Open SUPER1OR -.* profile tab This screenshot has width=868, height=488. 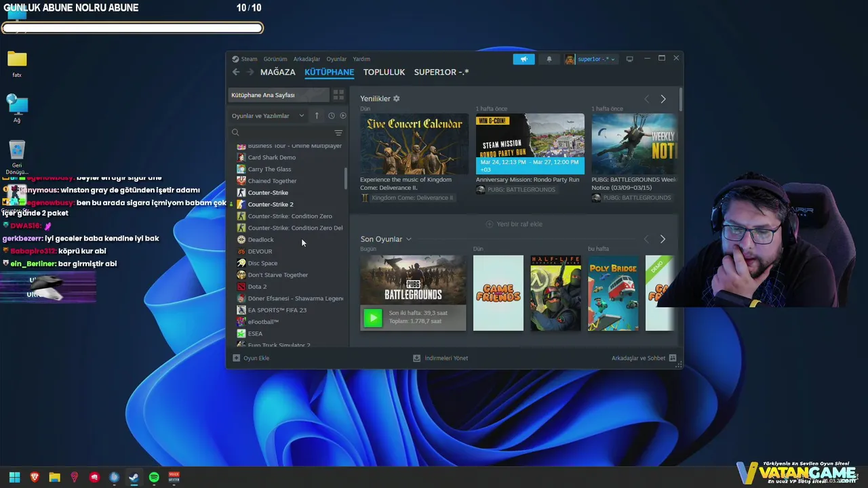pyautogui.click(x=441, y=72)
